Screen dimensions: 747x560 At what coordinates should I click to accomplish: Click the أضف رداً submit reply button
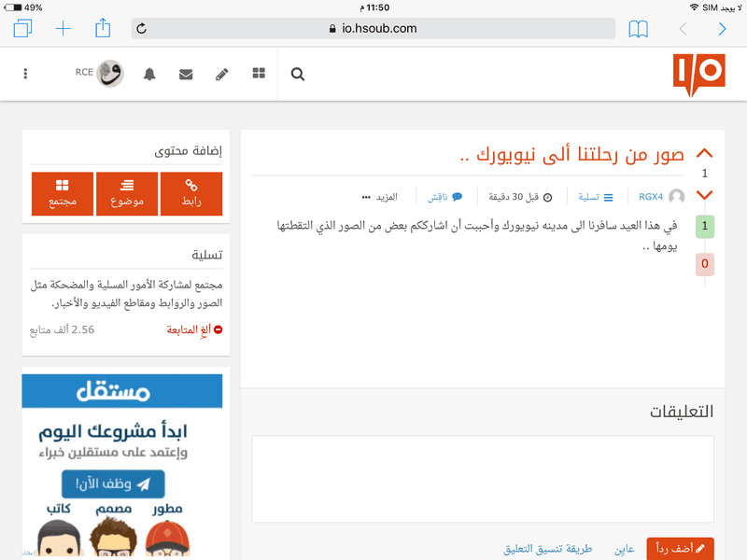click(x=680, y=548)
